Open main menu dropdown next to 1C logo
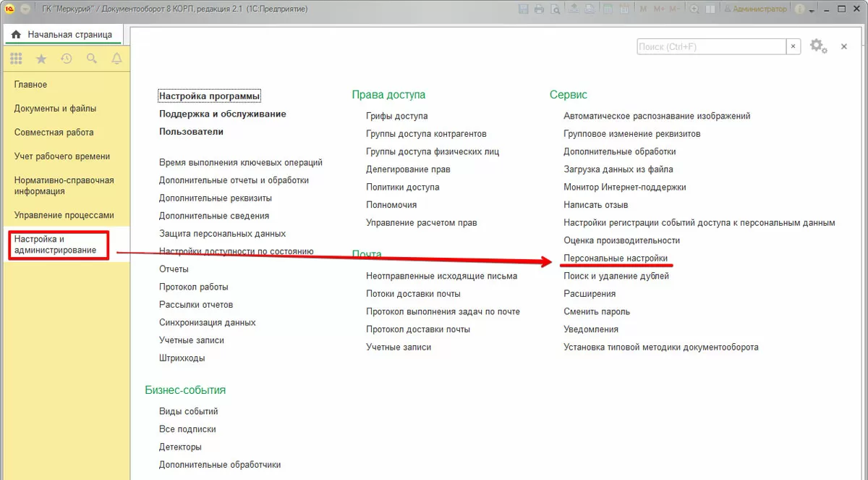The image size is (868, 480). 25,9
